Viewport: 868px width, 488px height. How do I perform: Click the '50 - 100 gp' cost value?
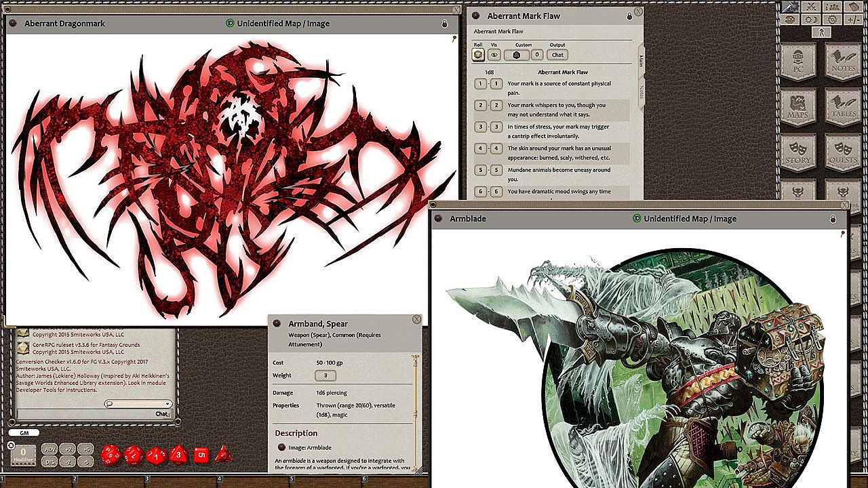[329, 363]
